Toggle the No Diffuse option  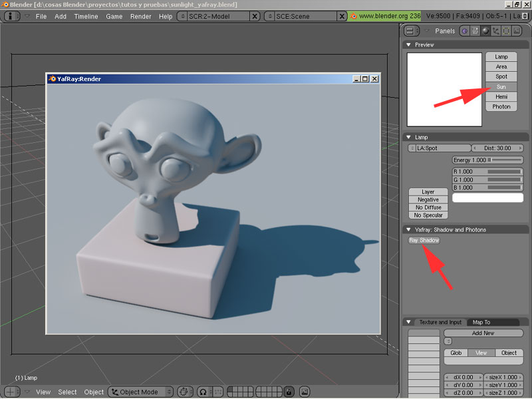[x=428, y=207]
